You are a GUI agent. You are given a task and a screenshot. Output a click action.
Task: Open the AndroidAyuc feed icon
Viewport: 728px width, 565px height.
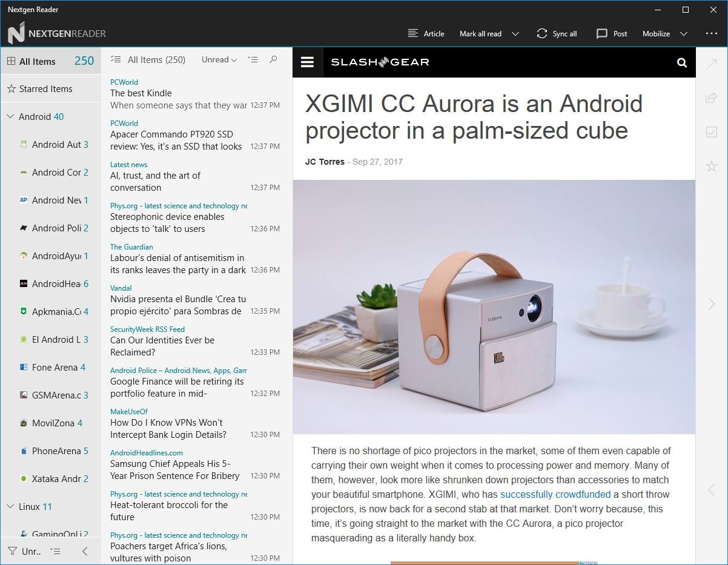point(24,256)
